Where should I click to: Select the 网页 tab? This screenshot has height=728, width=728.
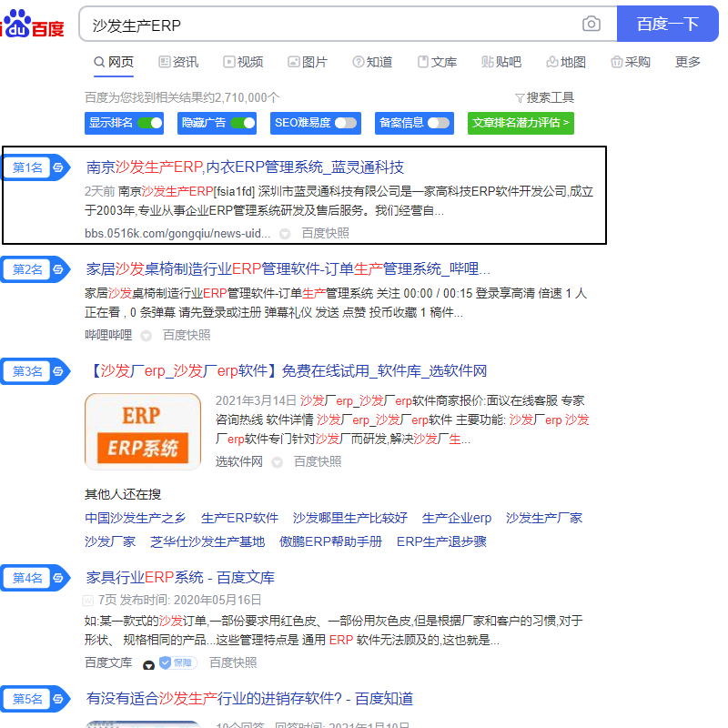click(114, 62)
